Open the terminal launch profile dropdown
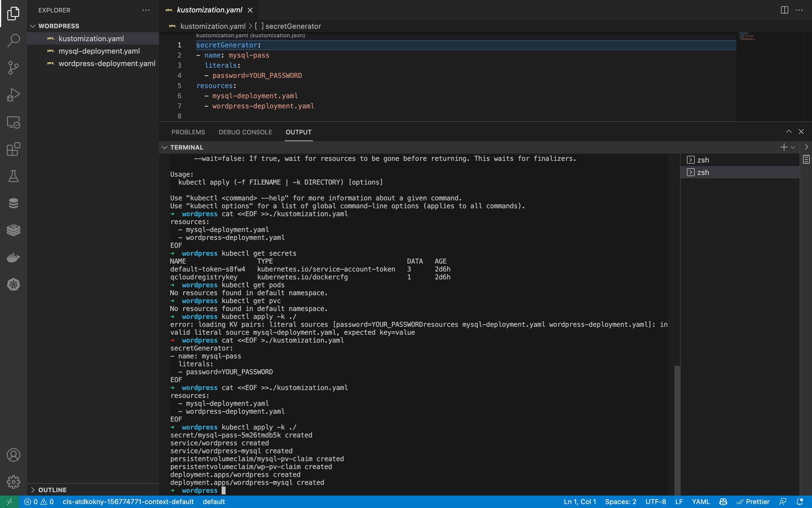 click(793, 147)
